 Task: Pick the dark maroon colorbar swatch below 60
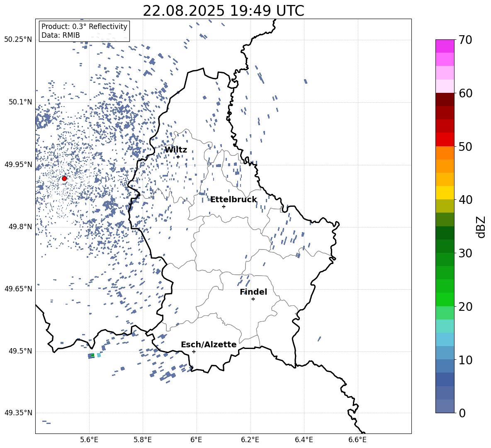point(445,100)
